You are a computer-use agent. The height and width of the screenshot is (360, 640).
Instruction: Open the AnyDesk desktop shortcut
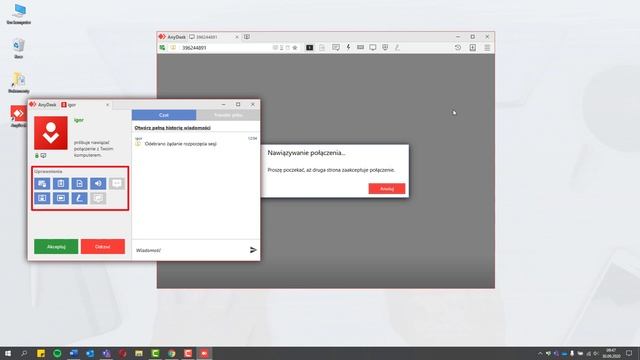click(x=19, y=117)
